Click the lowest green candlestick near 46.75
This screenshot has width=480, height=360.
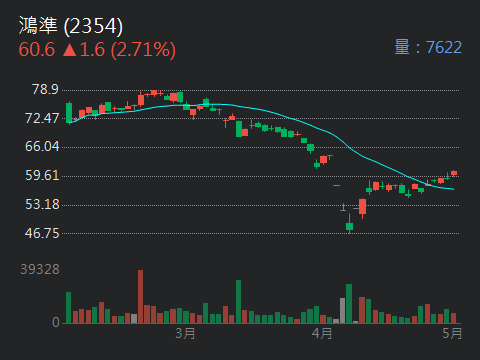tap(349, 224)
